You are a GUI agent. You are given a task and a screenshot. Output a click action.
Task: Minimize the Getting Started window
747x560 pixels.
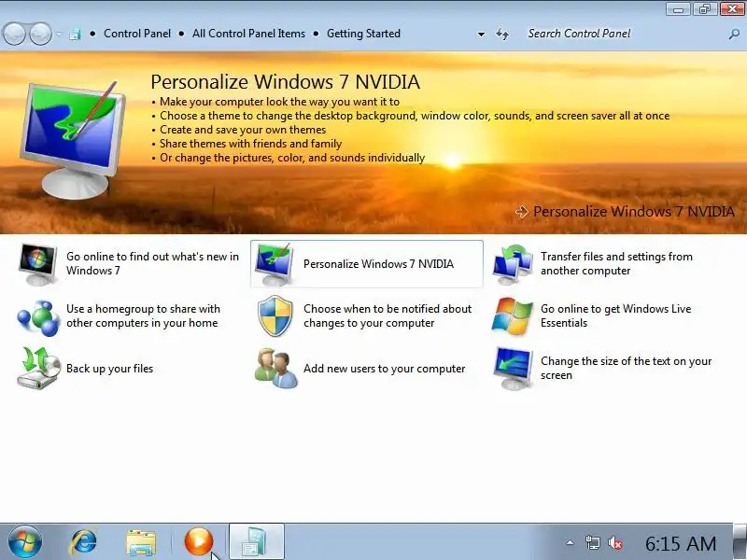(678, 9)
